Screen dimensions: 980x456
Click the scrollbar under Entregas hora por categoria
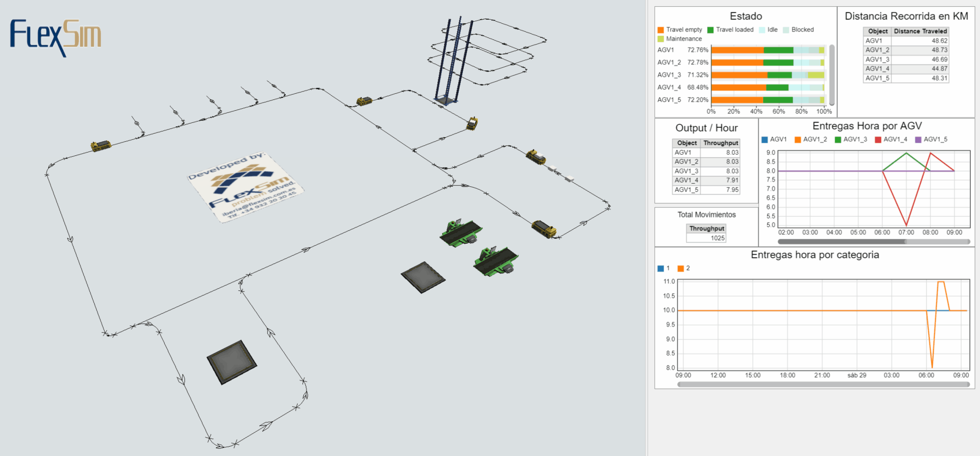(823, 385)
